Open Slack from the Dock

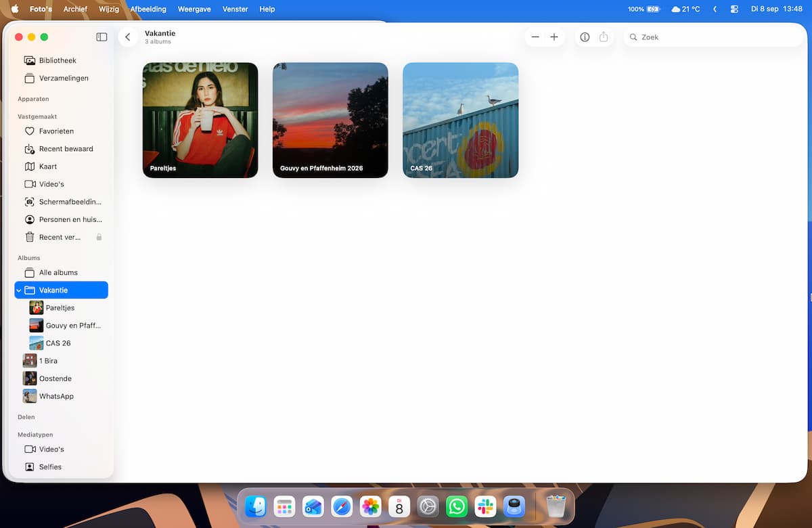pyautogui.click(x=485, y=506)
